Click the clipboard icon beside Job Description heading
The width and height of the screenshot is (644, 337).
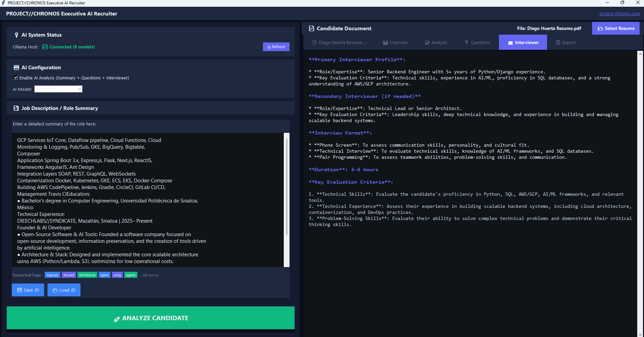(x=16, y=108)
